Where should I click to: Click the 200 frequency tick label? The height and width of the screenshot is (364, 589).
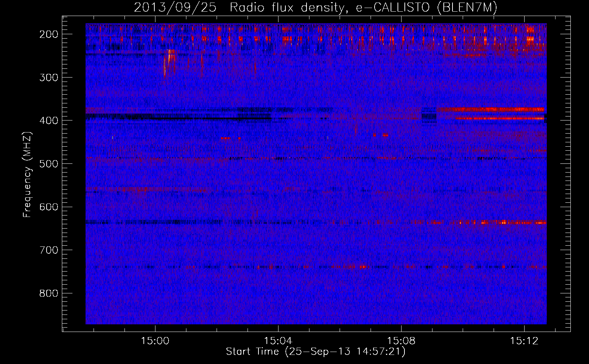point(48,34)
